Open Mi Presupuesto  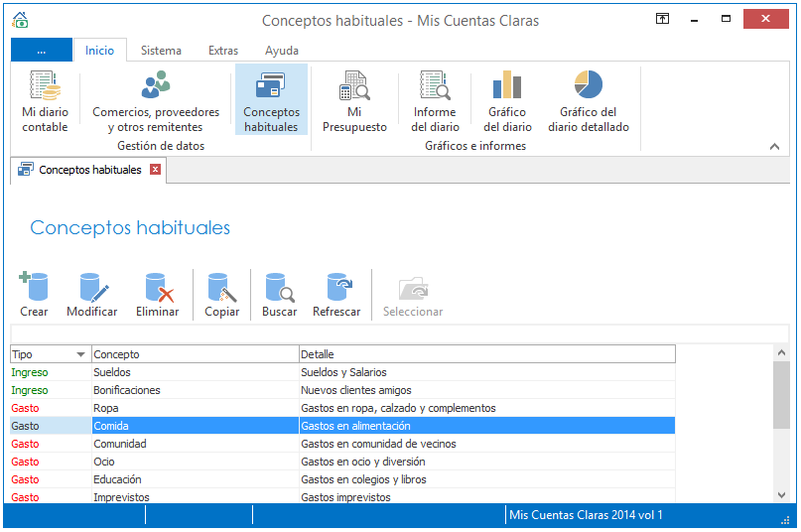point(354,100)
